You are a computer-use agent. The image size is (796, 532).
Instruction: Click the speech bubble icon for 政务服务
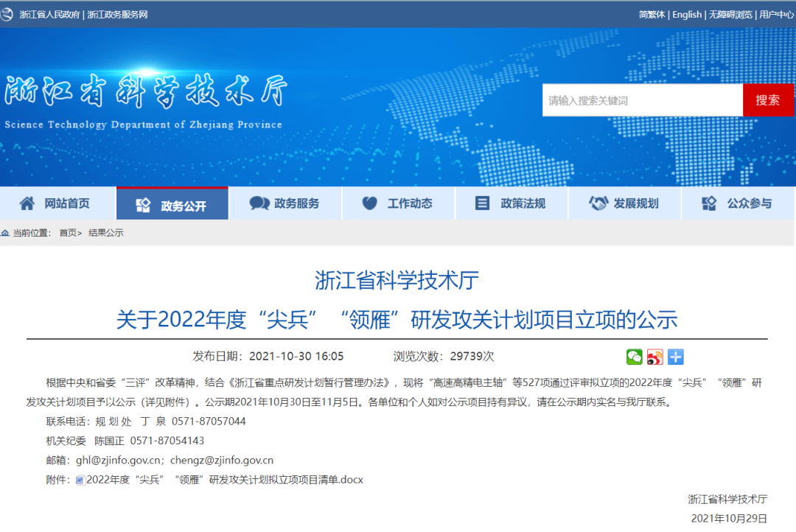[259, 203]
